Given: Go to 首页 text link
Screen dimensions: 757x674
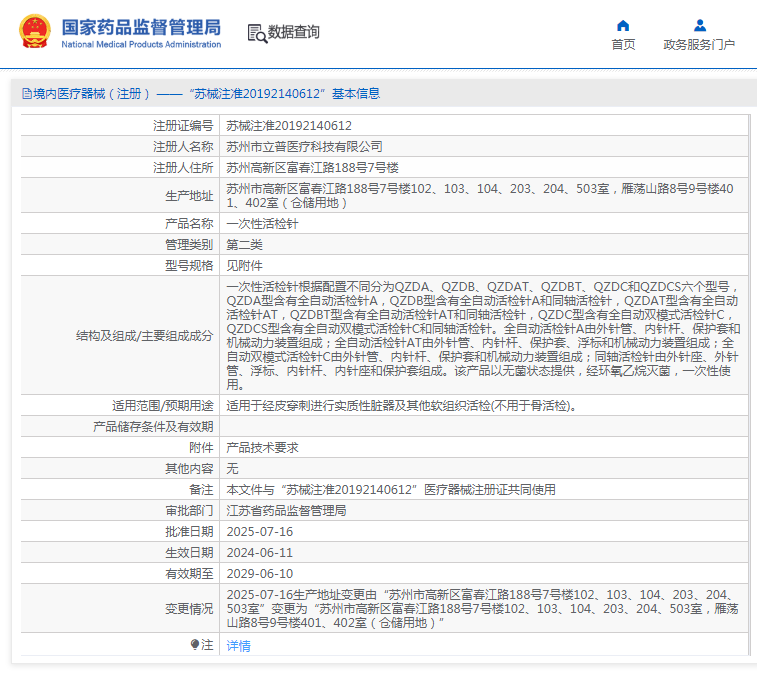Looking at the screenshot, I should 623,44.
